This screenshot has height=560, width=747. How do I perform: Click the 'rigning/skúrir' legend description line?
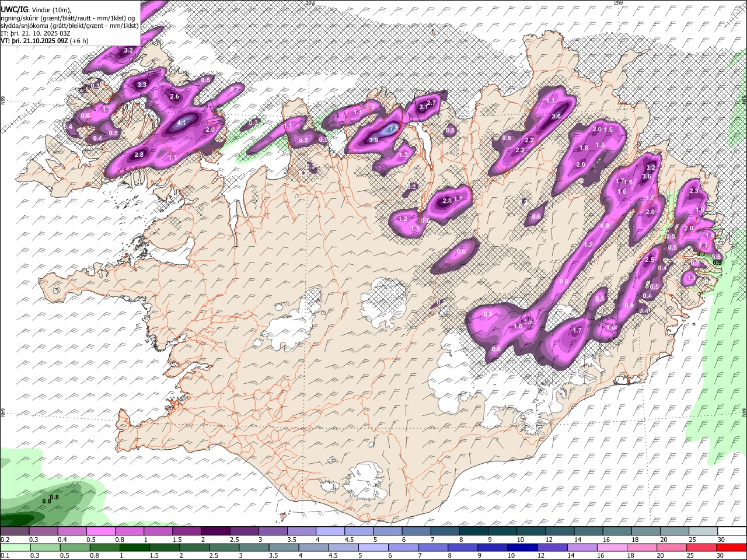(67, 17)
